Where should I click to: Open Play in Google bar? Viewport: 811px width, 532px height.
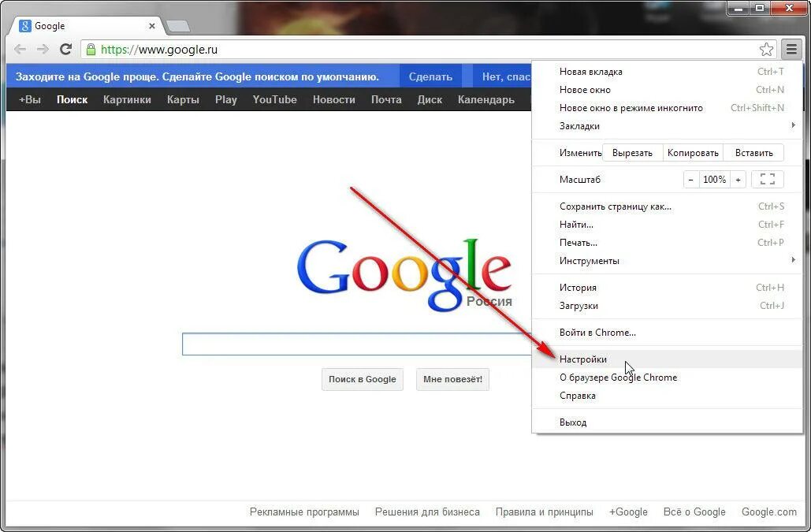tap(226, 99)
